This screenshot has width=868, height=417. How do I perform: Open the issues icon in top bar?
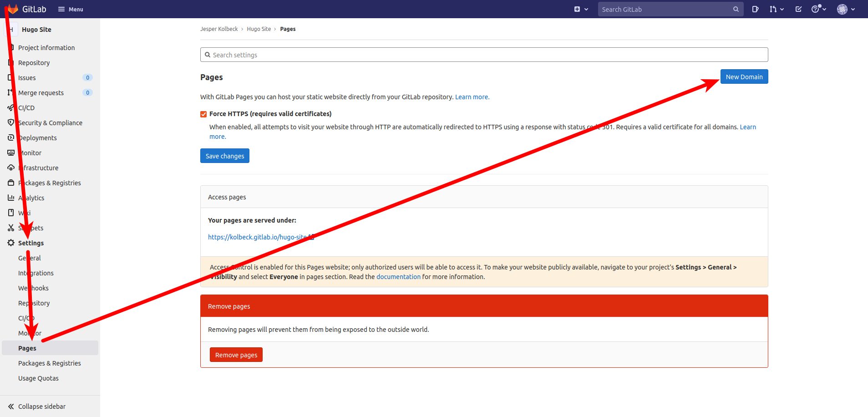[755, 9]
